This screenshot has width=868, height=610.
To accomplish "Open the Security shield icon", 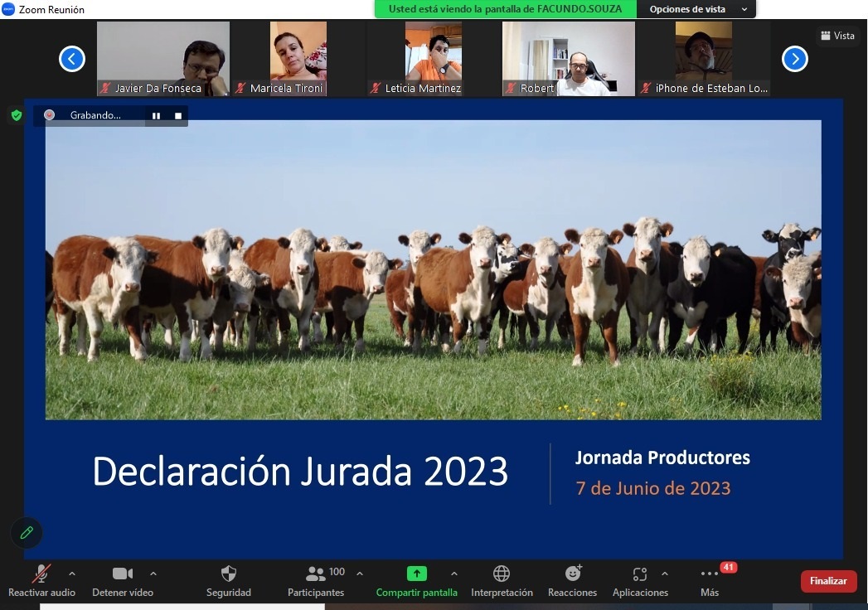I will [229, 574].
